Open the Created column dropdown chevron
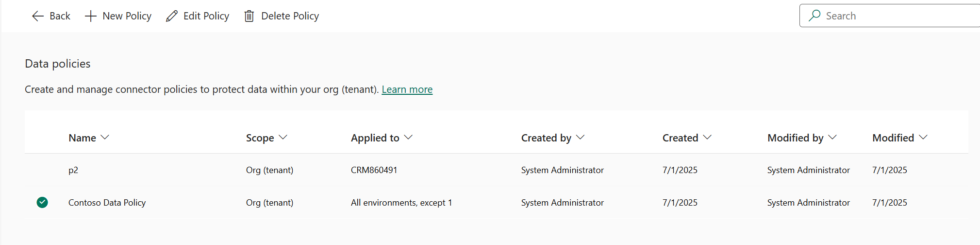Image resolution: width=980 pixels, height=245 pixels. 707,138
